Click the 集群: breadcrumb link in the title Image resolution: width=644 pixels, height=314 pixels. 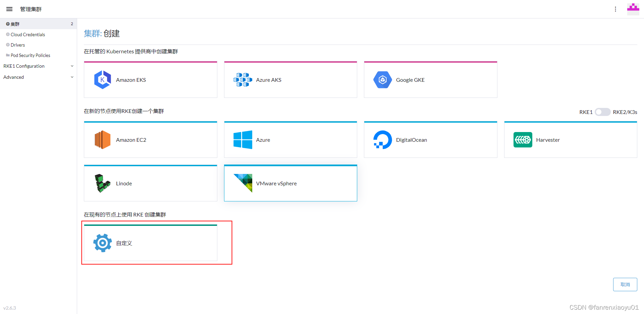(93, 34)
